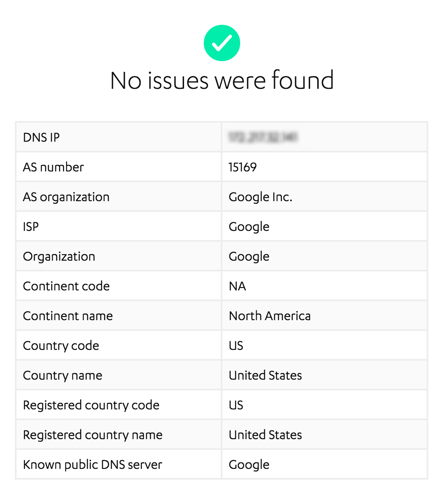The width and height of the screenshot is (439, 504).
Task: Select Google in the Known public DNS server row
Action: 249,464
